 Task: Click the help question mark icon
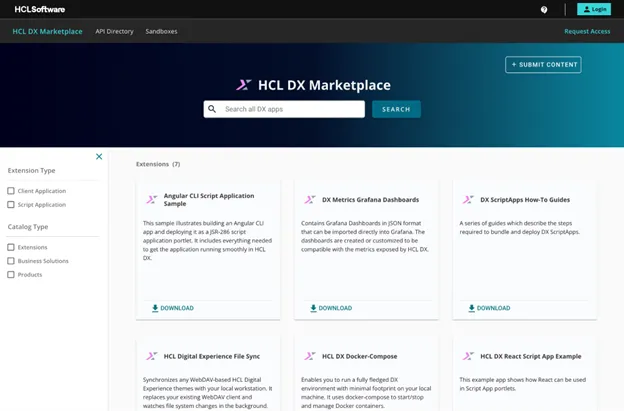(x=544, y=9)
